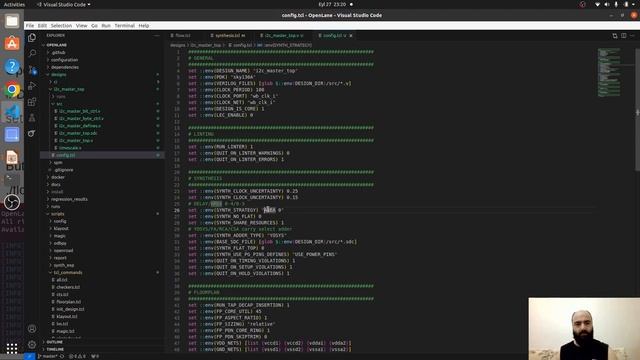Open Ubuntu Software in the dock
Viewport: 640px width, 360px height.
pyautogui.click(x=12, y=43)
